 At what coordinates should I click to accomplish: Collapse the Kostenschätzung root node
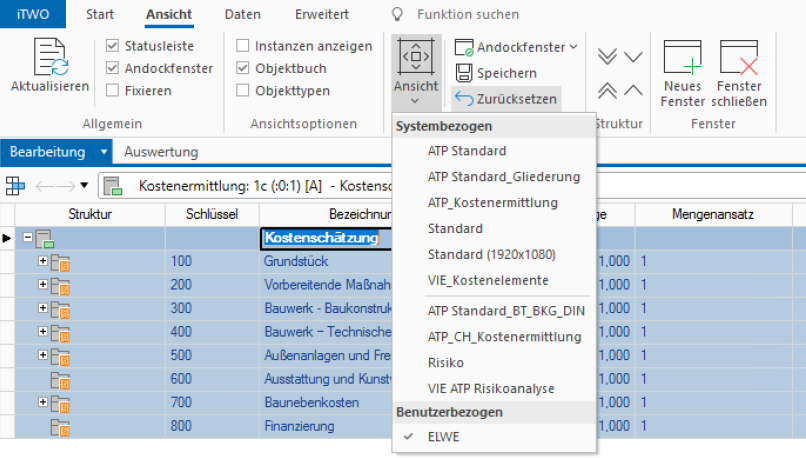point(28,238)
